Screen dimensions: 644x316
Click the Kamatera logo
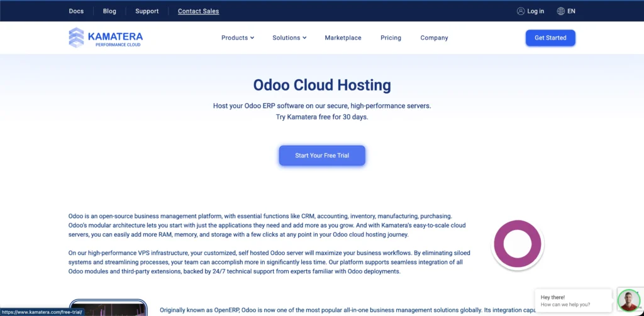coord(106,38)
